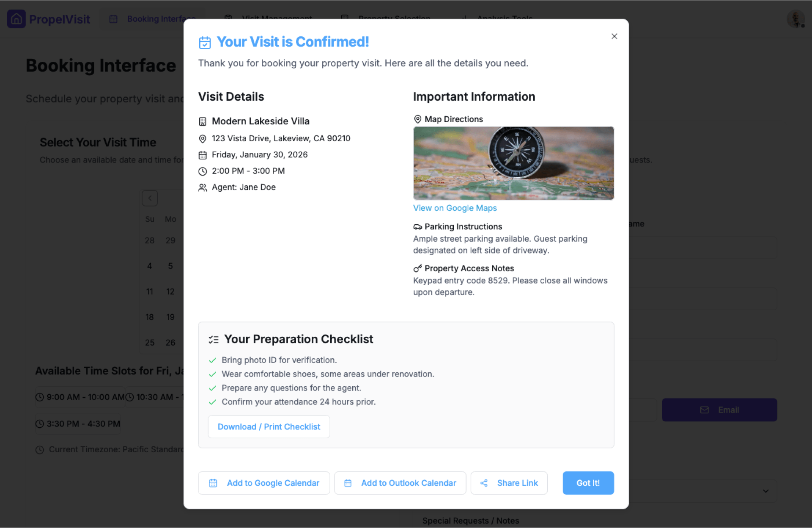812x528 pixels.
Task: Expand the dropdown chevron behind the modal
Action: point(765,491)
